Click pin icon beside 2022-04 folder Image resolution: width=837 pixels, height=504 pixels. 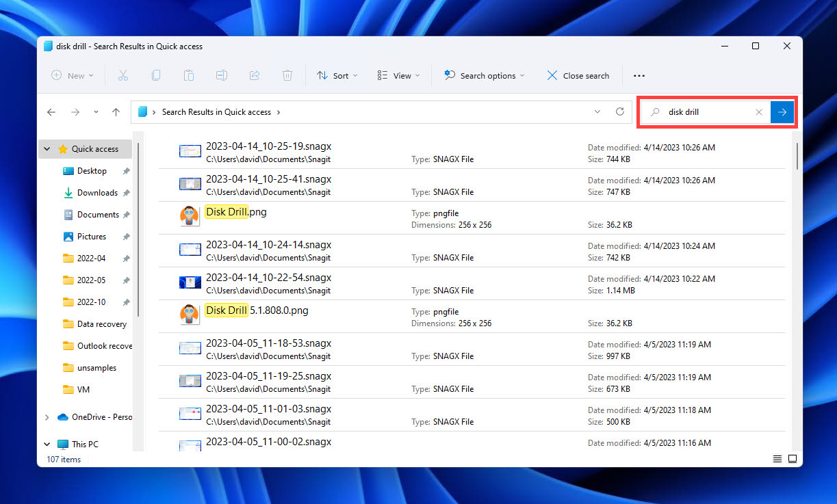126,258
